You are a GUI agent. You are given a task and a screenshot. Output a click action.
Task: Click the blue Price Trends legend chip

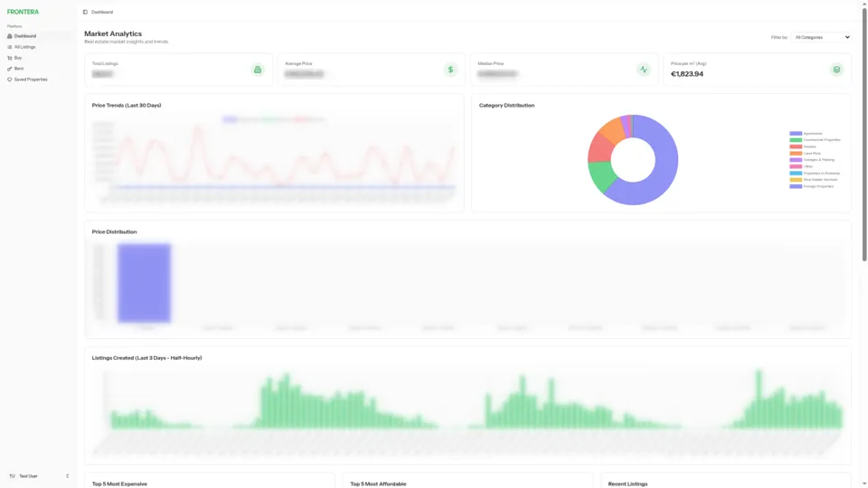230,119
